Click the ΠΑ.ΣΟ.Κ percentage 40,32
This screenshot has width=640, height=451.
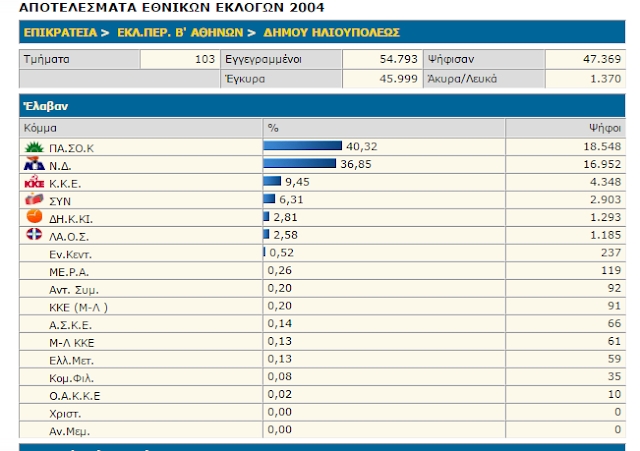(362, 147)
